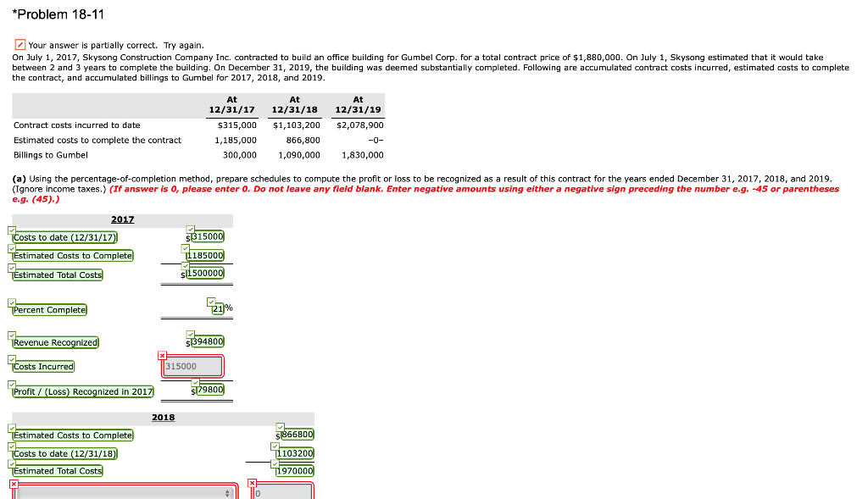This screenshot has width=868, height=499.
Task: Click the 1185000 input field
Action: (205, 256)
